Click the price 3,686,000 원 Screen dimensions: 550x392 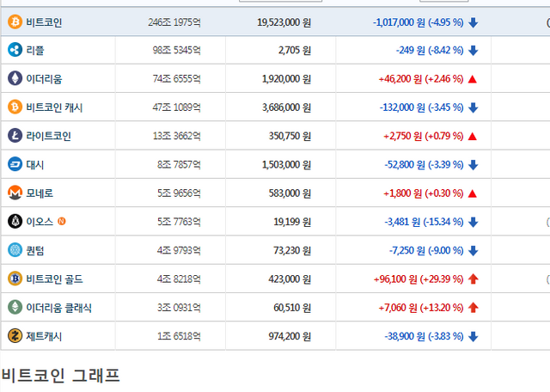[x=286, y=107]
